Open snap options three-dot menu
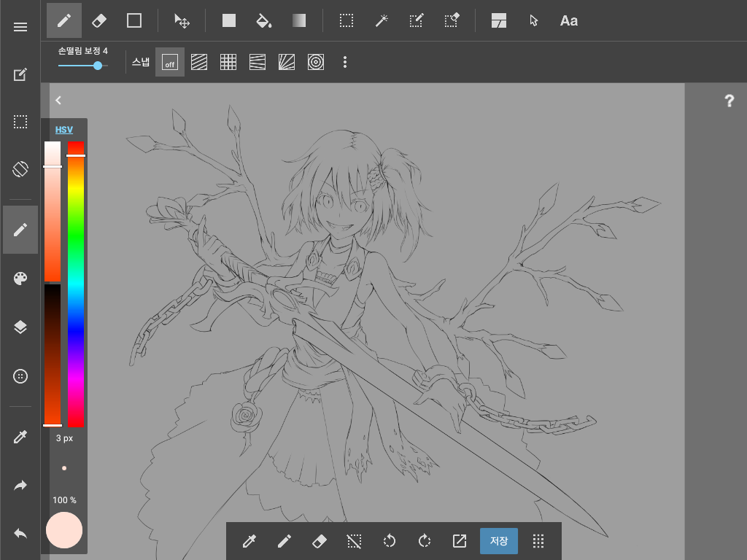Image resolution: width=747 pixels, height=560 pixels. click(x=345, y=63)
